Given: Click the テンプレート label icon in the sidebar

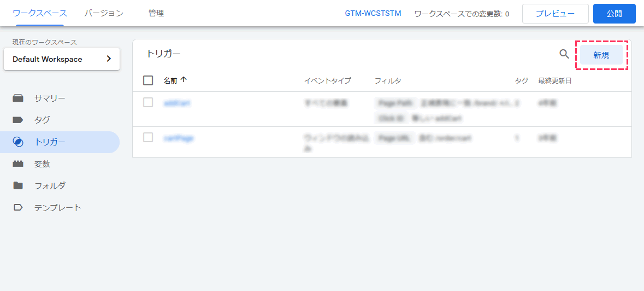Looking at the screenshot, I should tap(18, 207).
